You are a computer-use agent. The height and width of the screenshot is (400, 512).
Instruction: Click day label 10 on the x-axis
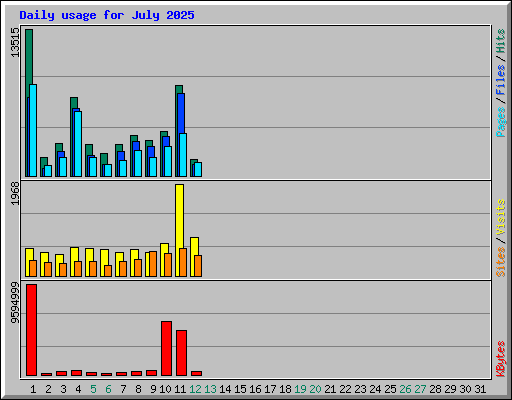tap(165, 389)
